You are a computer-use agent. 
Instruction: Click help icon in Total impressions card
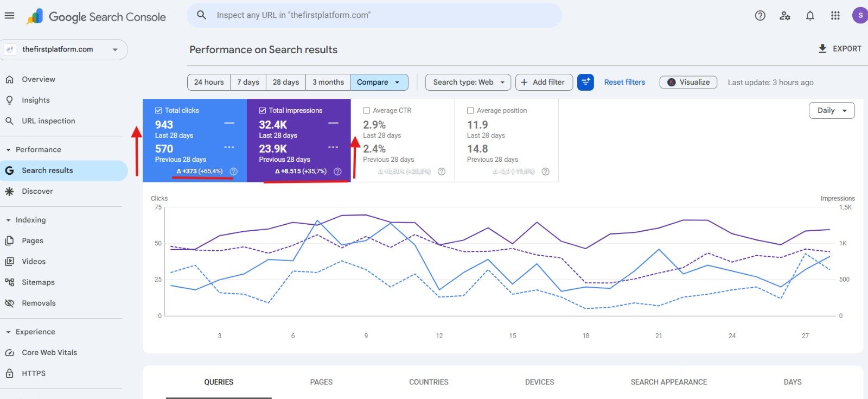tap(337, 172)
